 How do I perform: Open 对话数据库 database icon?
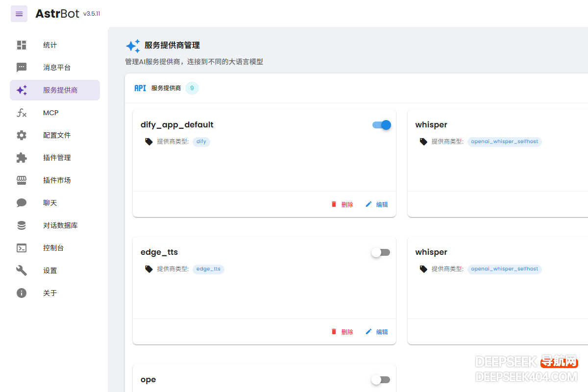pos(22,225)
